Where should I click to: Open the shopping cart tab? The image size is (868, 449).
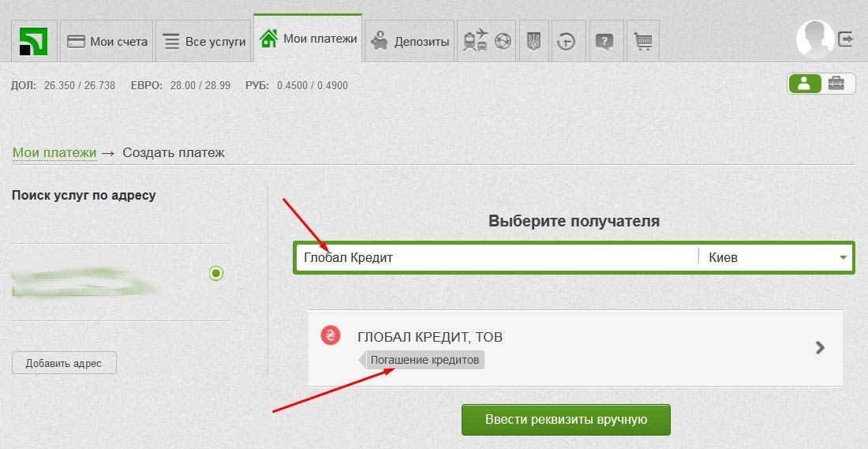642,42
